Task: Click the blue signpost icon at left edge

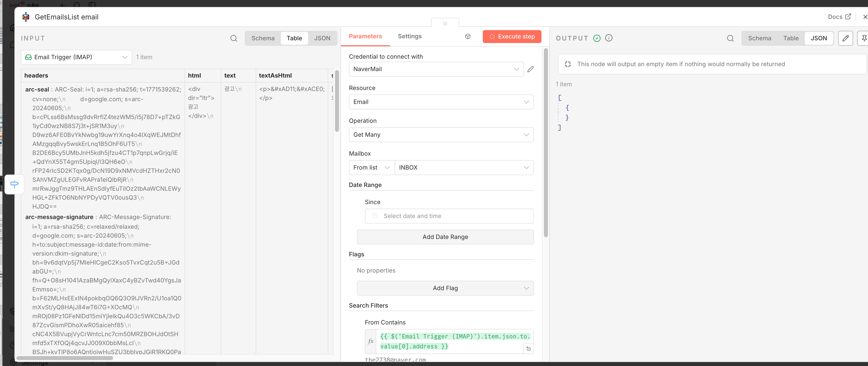Action: 14,184
